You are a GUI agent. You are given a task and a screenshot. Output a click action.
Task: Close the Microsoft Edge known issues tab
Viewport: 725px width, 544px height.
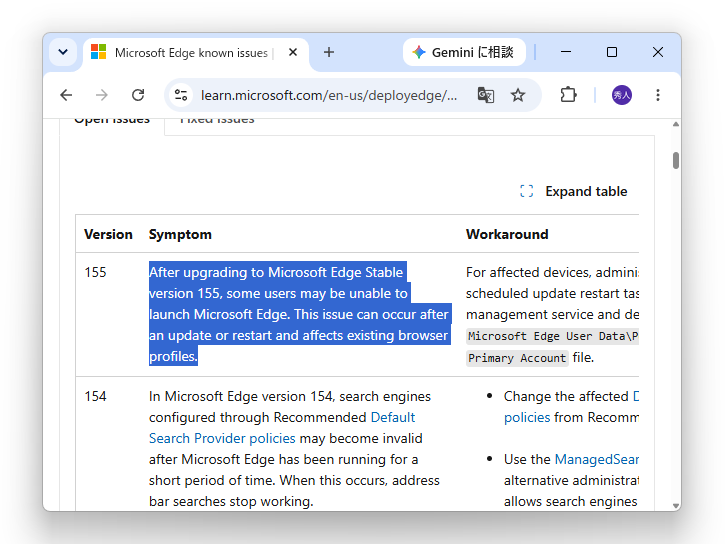coord(293,52)
